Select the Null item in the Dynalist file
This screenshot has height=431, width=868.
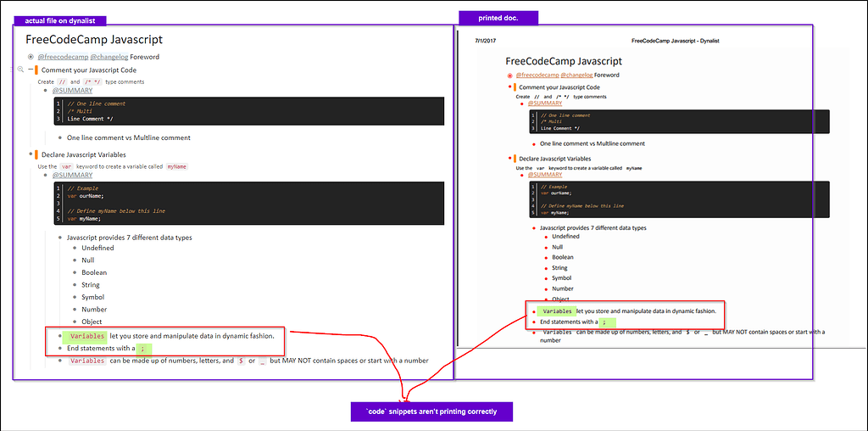coord(88,260)
